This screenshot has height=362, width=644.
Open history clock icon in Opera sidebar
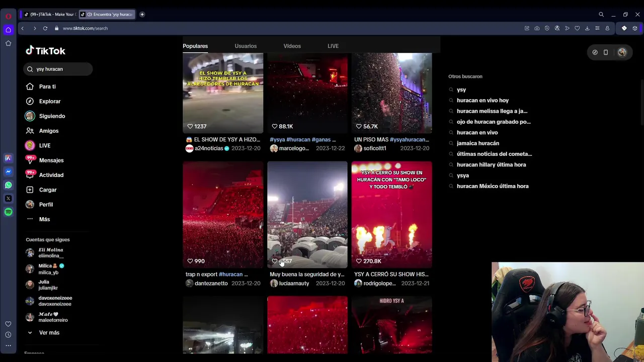point(8,335)
